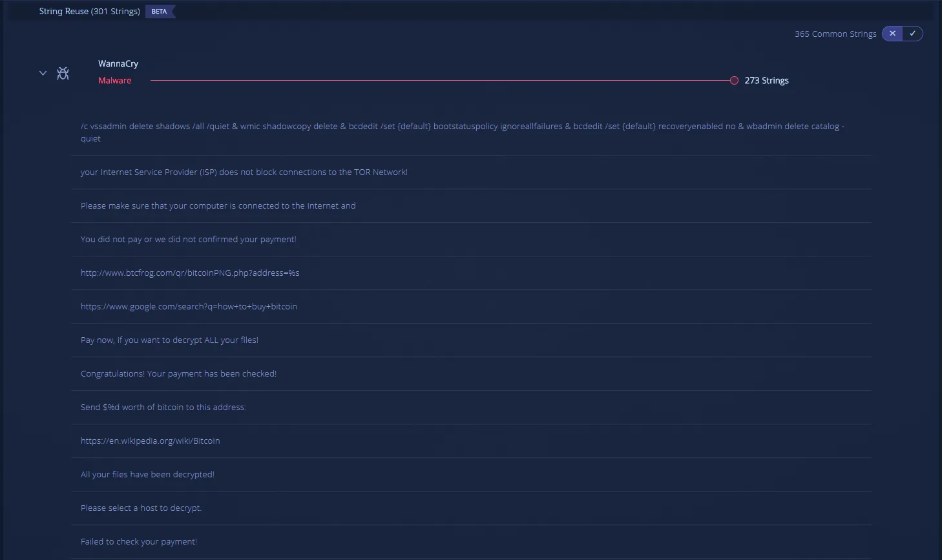Click the BETA badge

[160, 12]
